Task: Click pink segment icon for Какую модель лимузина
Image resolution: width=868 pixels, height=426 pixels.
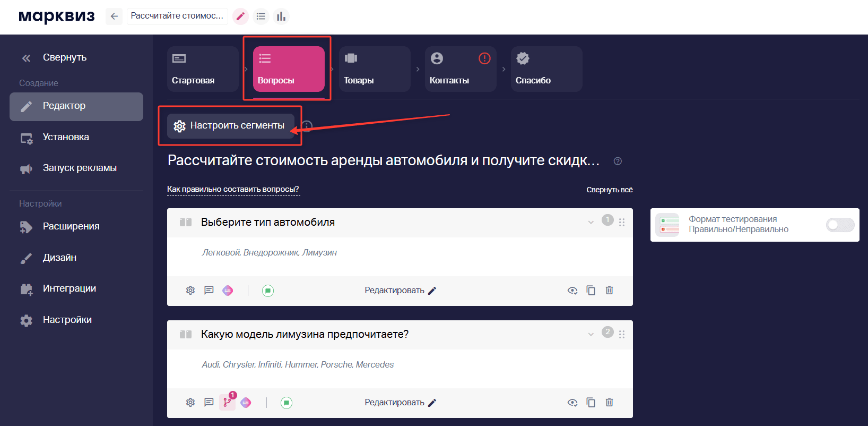Action: (x=246, y=403)
